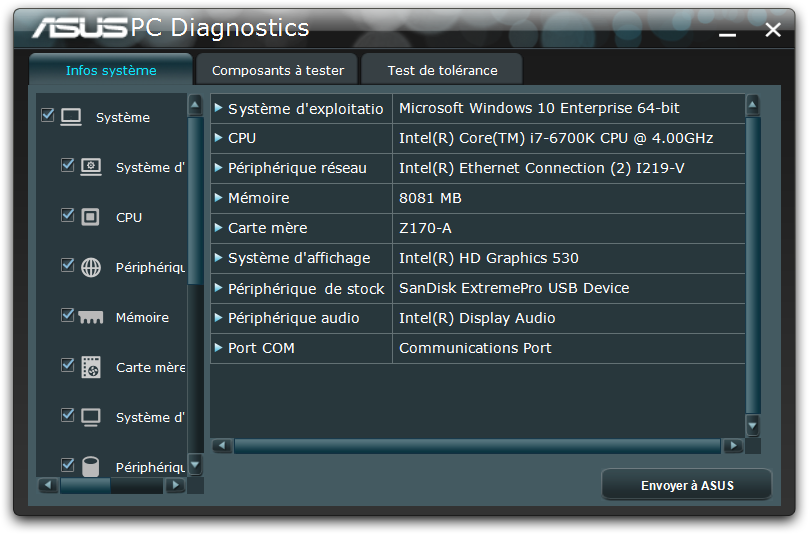This screenshot has width=809, height=534.
Task: Click the Envoyer à ASUS button
Action: [x=687, y=485]
